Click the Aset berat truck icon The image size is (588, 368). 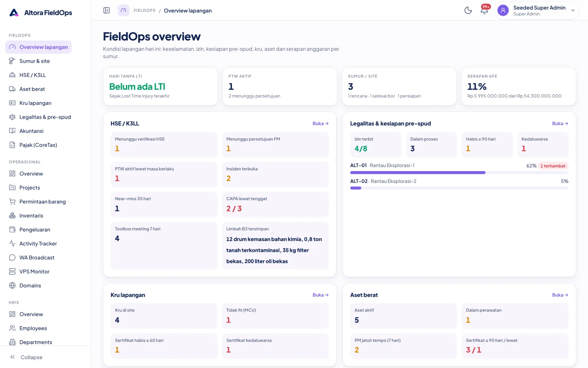pos(12,89)
